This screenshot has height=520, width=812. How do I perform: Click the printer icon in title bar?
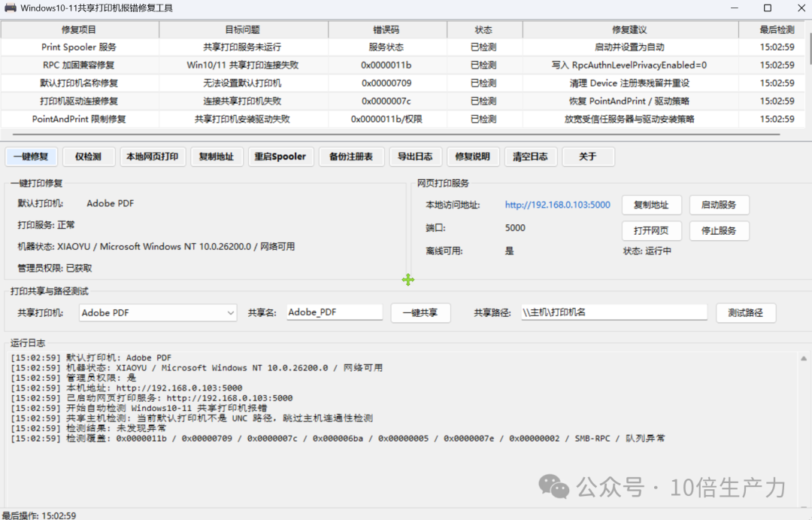click(x=10, y=8)
